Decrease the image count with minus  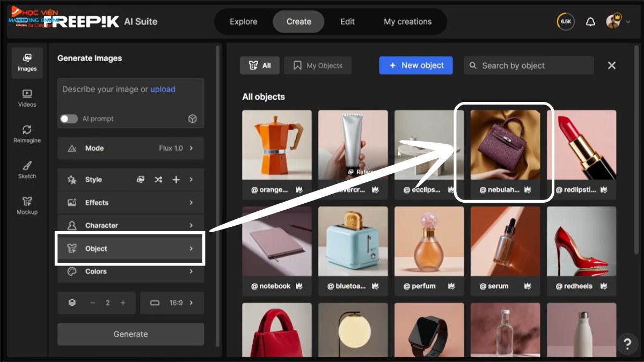93,302
